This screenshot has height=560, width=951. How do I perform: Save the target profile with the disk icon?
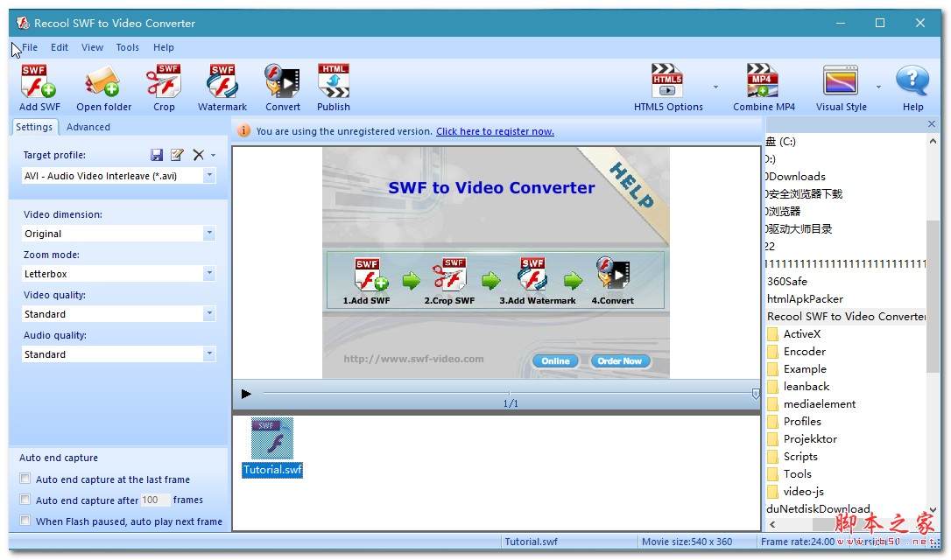point(157,155)
